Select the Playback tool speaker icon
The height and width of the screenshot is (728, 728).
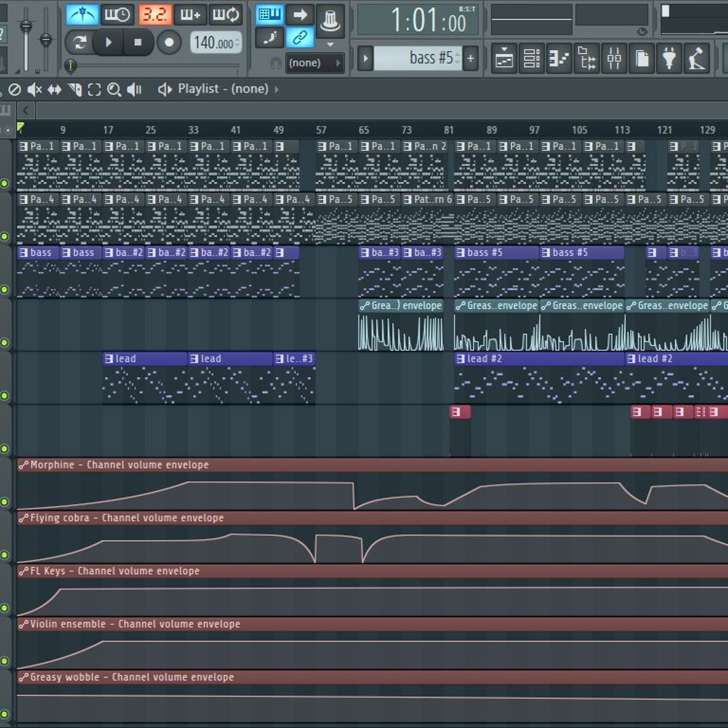tap(134, 90)
